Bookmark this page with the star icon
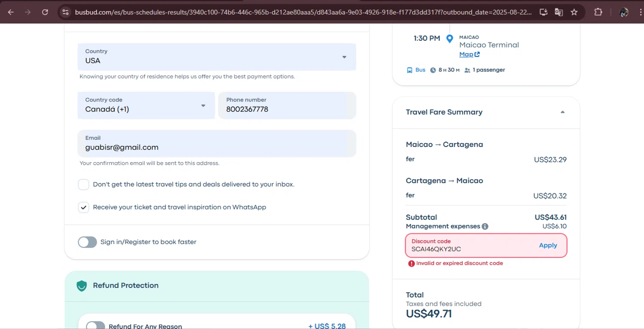The height and width of the screenshot is (329, 644). 574,12
